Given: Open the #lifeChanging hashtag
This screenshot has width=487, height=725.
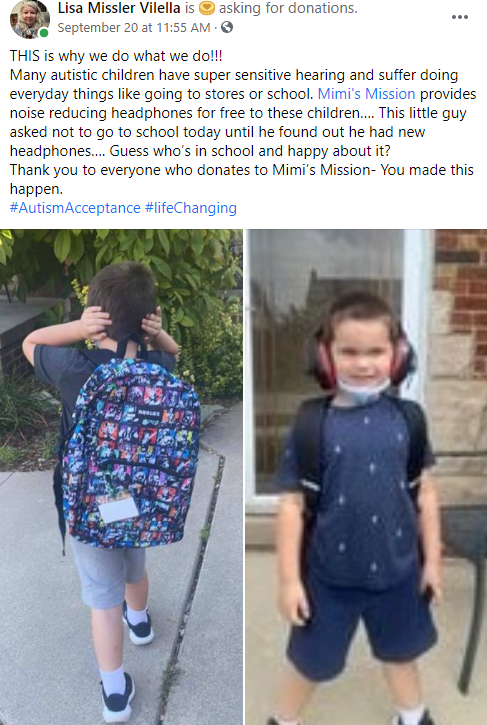Looking at the screenshot, I should click(191, 208).
